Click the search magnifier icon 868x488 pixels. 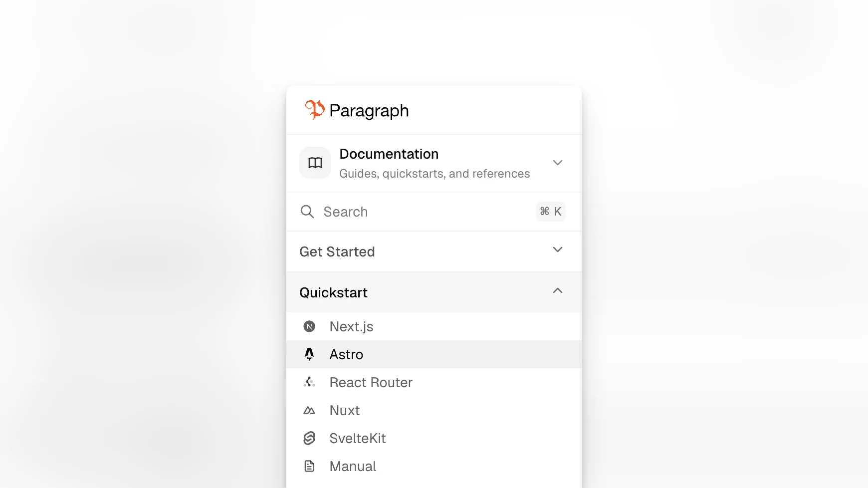click(x=307, y=212)
